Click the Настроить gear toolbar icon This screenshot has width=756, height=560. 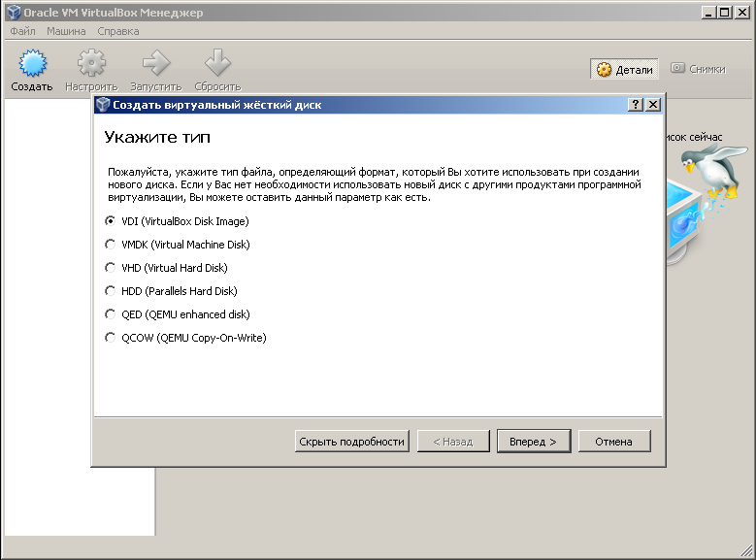point(91,63)
